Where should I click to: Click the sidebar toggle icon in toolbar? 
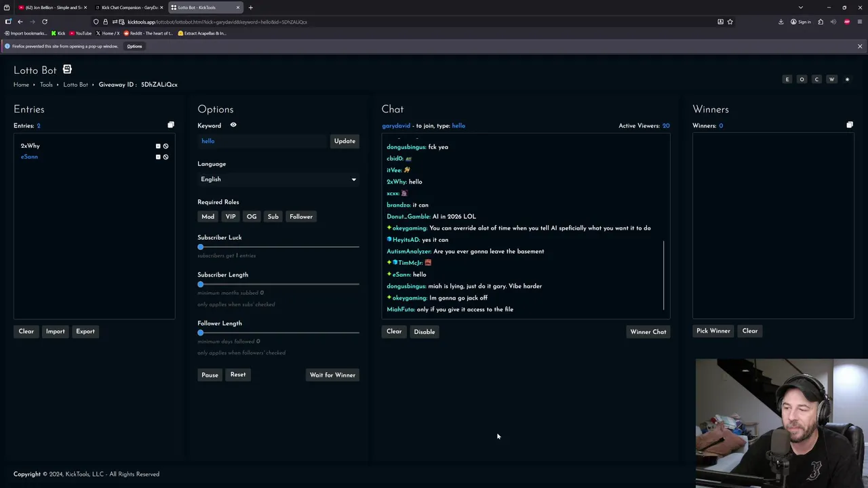tap(8, 22)
